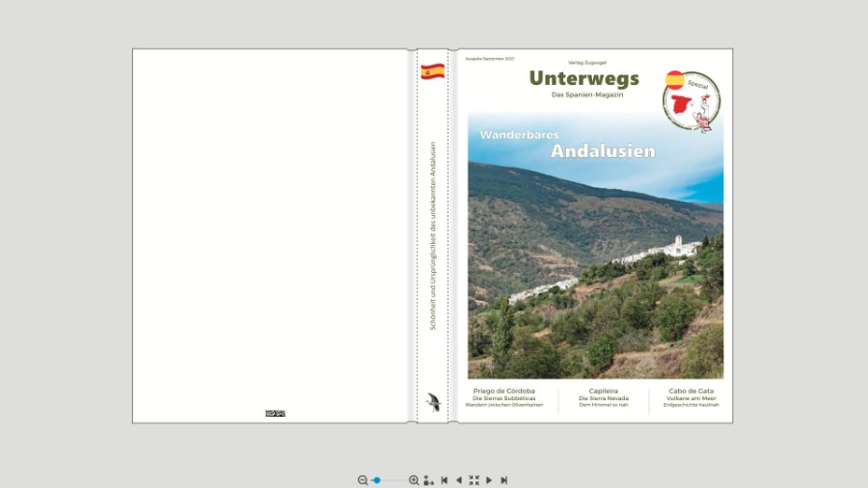
Task: Click the 'Verlag Zugvogel' publisher text
Action: 587,63
